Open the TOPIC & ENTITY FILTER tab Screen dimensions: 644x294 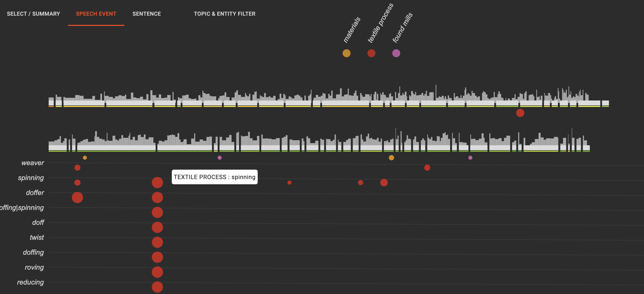coord(224,14)
